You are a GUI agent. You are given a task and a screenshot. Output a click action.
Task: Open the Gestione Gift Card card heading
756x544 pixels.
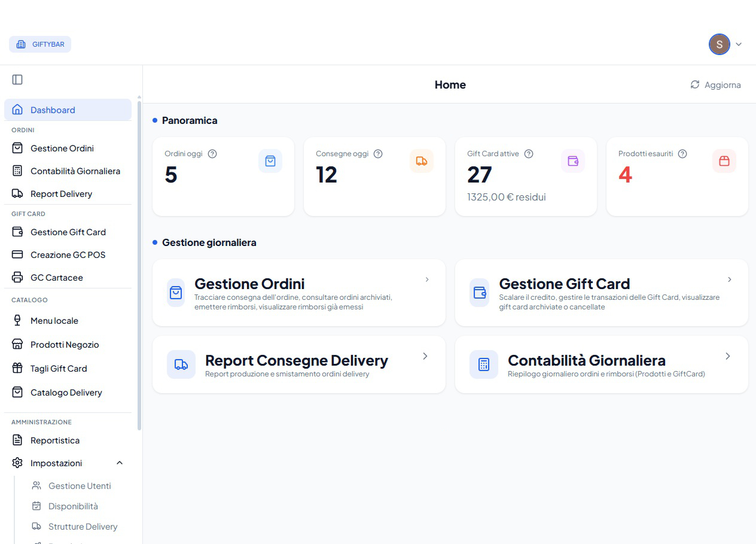pyautogui.click(x=565, y=284)
